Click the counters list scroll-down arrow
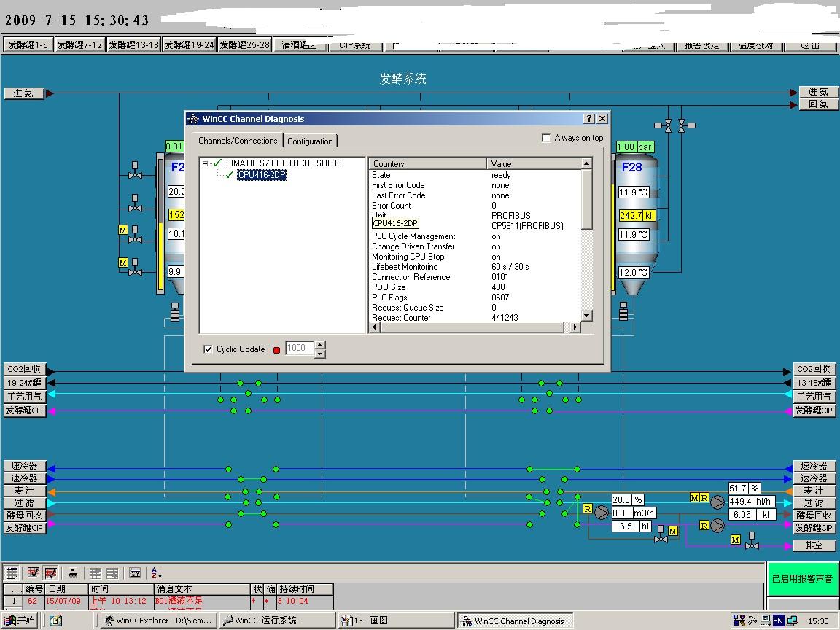The width and height of the screenshot is (840, 630). point(586,316)
